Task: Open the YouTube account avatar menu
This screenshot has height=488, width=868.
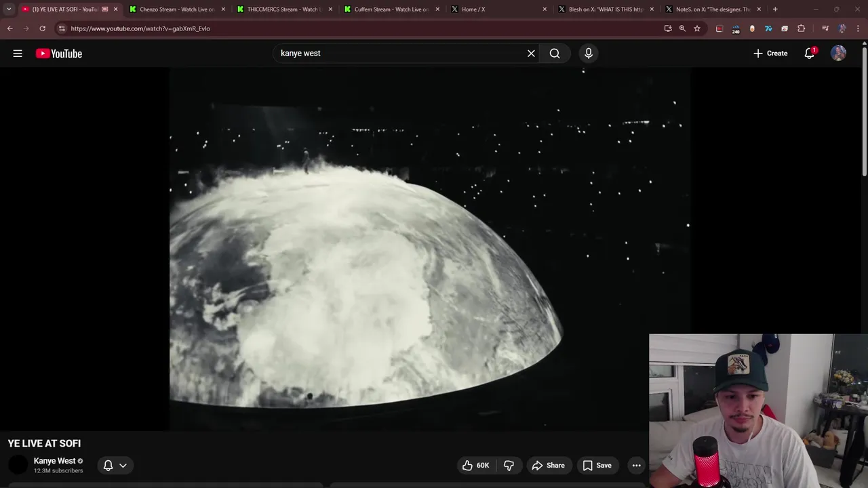Action: point(839,54)
